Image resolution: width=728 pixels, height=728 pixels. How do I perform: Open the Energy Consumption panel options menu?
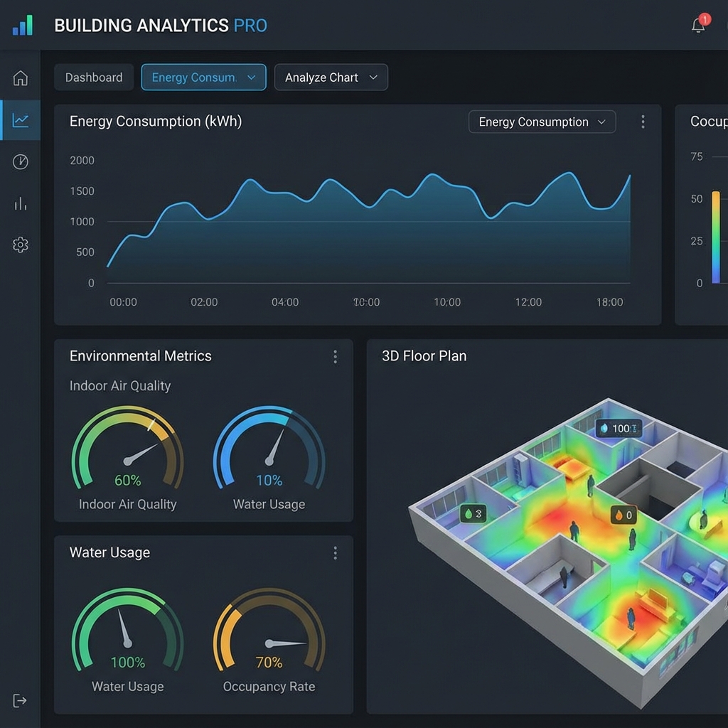643,122
